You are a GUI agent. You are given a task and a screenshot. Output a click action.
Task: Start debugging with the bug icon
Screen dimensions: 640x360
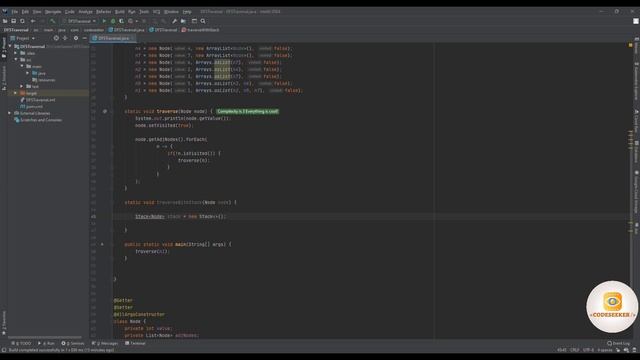coord(113,21)
